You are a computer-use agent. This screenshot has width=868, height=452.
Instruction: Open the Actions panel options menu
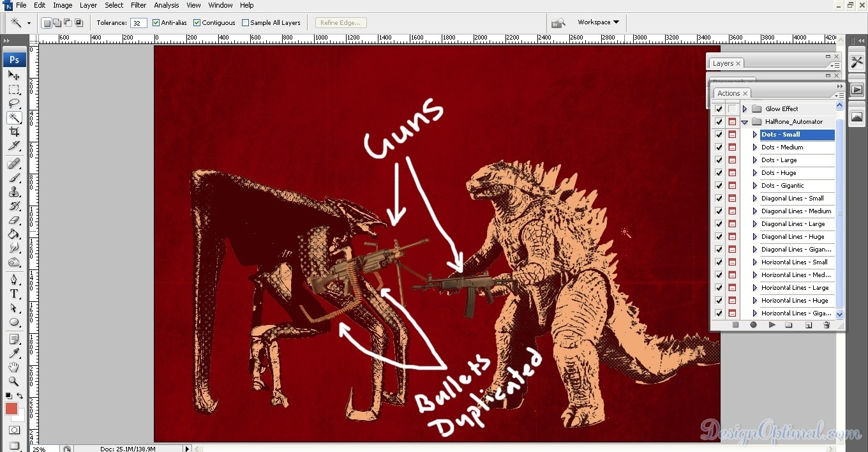839,95
